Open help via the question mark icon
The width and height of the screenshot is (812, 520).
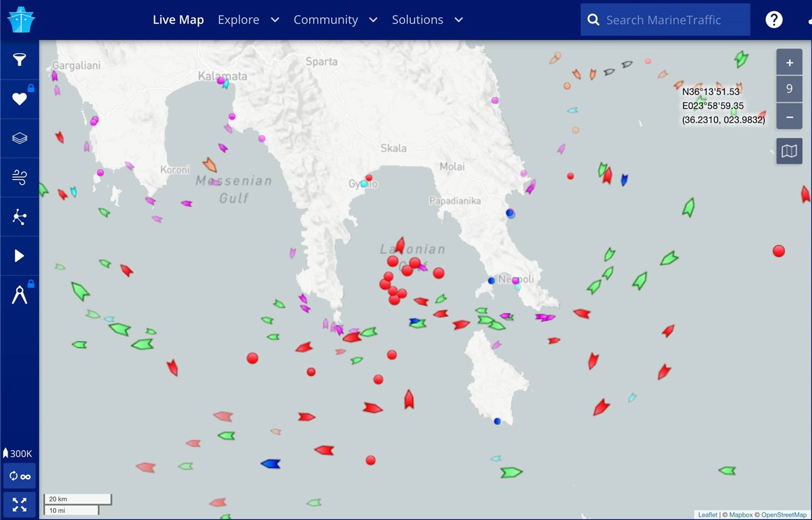(774, 20)
